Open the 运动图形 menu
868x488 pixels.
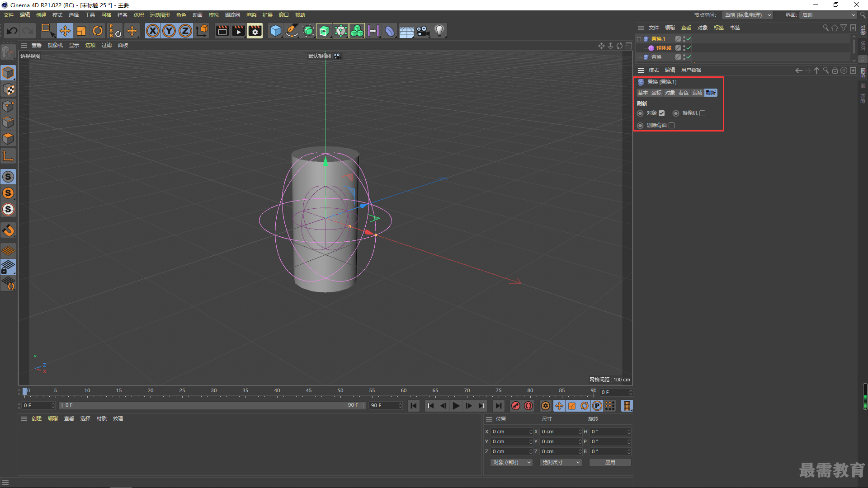coord(160,15)
